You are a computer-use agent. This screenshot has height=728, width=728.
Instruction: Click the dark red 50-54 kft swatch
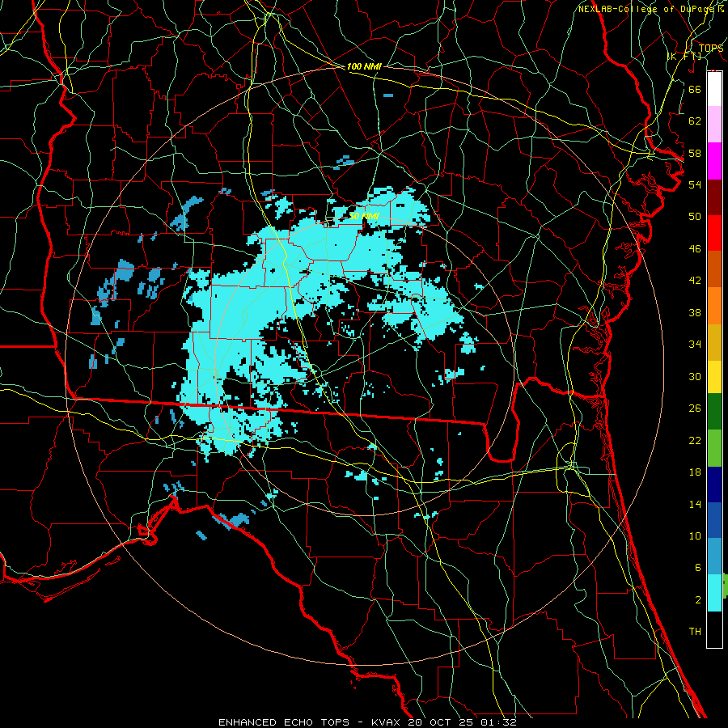(x=714, y=198)
